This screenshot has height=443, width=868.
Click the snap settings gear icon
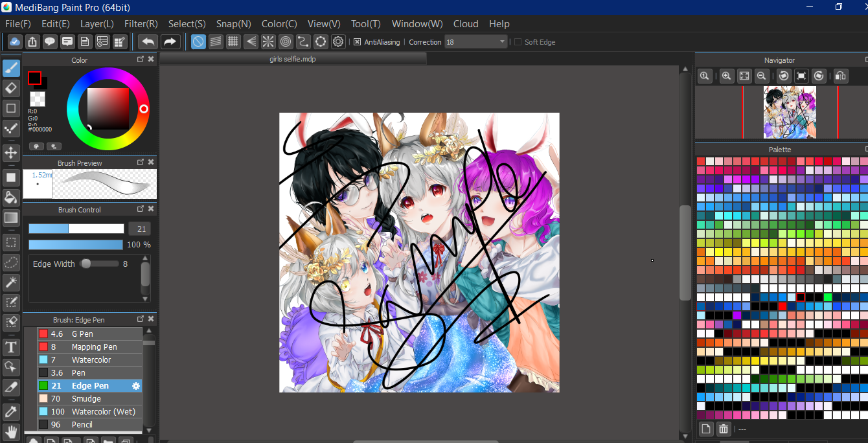coord(337,41)
